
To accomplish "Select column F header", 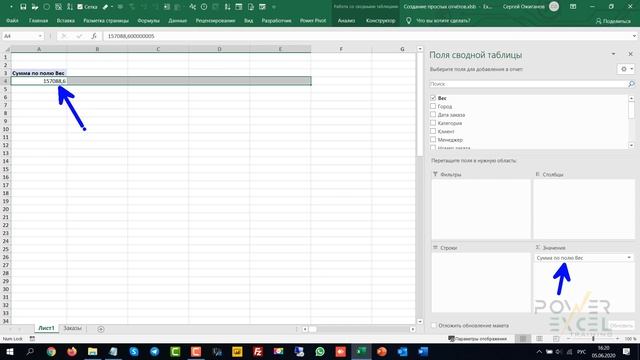I will pyautogui.click(x=341, y=49).
